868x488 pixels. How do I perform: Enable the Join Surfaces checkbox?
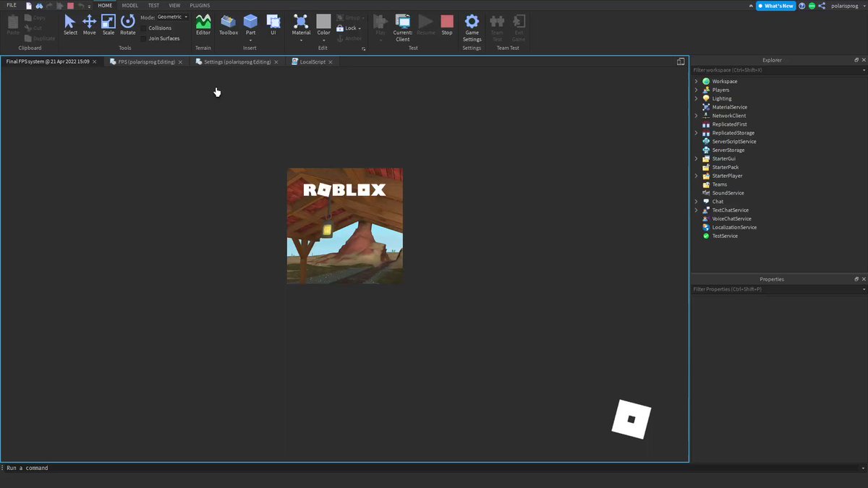click(x=143, y=38)
